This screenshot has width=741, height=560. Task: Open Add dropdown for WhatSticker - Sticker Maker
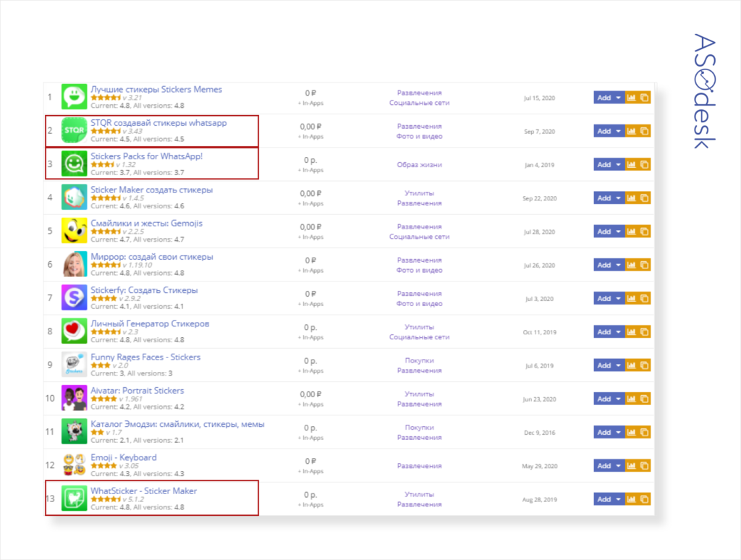(609, 499)
